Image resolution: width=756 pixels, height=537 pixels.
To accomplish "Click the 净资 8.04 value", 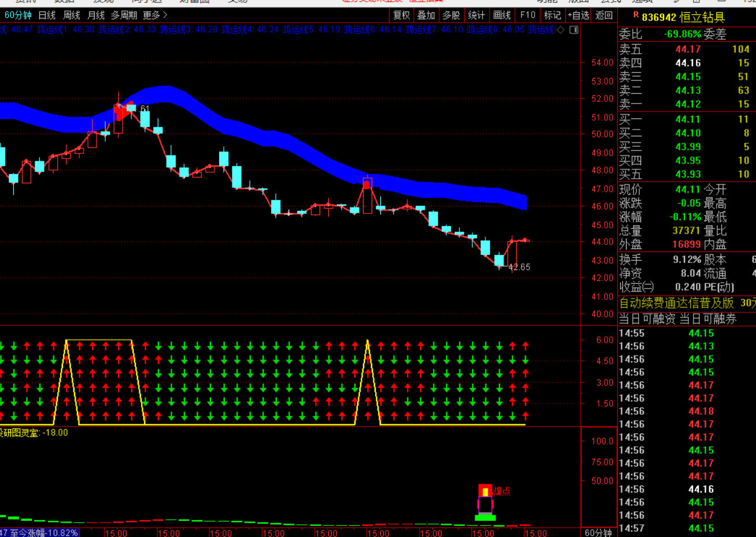I will [x=691, y=273].
